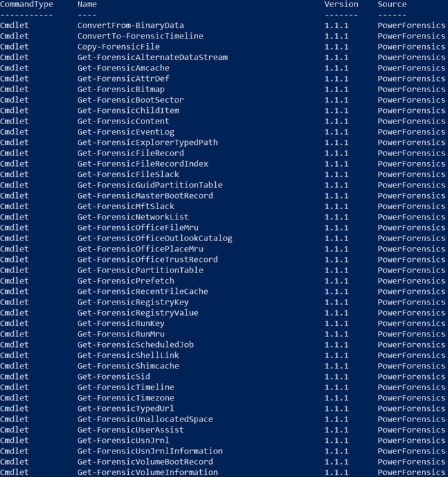Click the Source column header
This screenshot has height=477, width=448.
(x=392, y=5)
